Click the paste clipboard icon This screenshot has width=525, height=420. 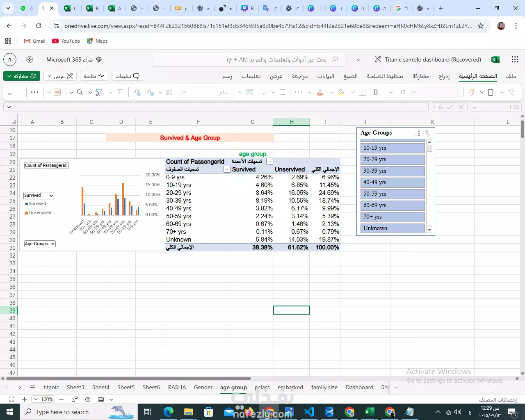pos(491,92)
